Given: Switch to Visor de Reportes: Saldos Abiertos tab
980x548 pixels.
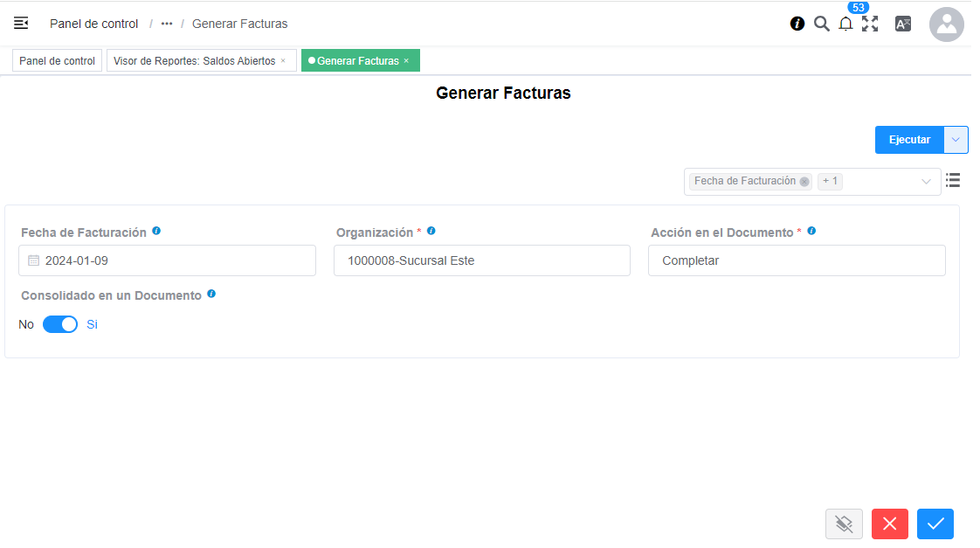Looking at the screenshot, I should click(194, 61).
